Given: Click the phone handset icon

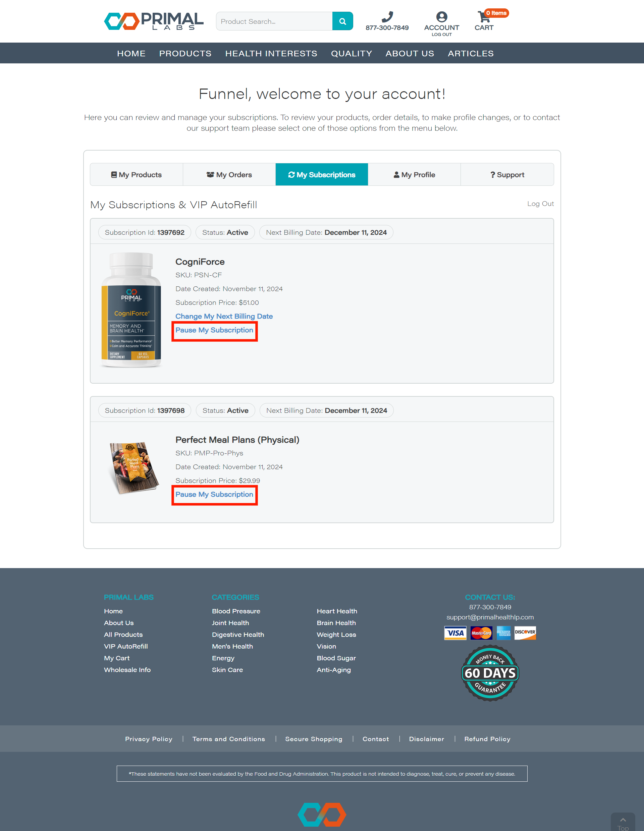Looking at the screenshot, I should coord(387,17).
